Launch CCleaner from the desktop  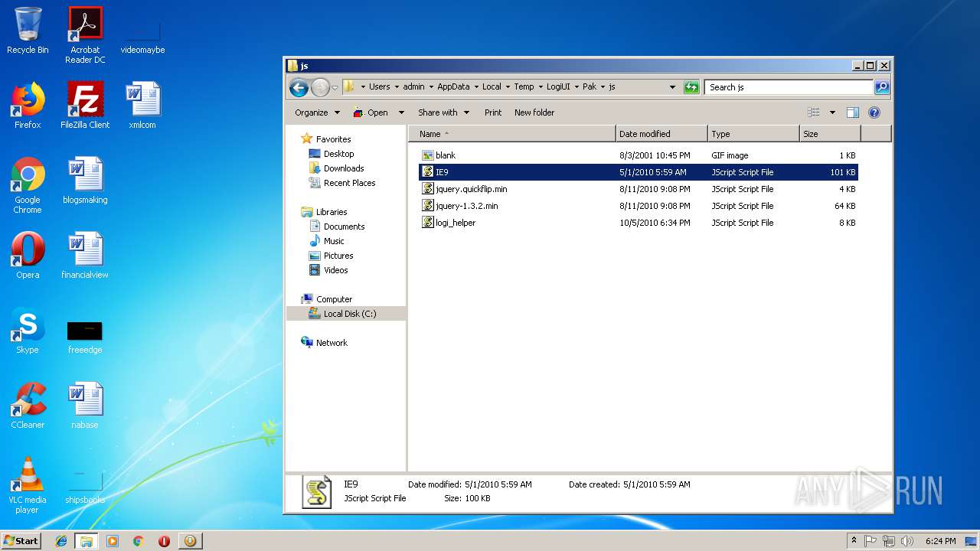[x=28, y=405]
